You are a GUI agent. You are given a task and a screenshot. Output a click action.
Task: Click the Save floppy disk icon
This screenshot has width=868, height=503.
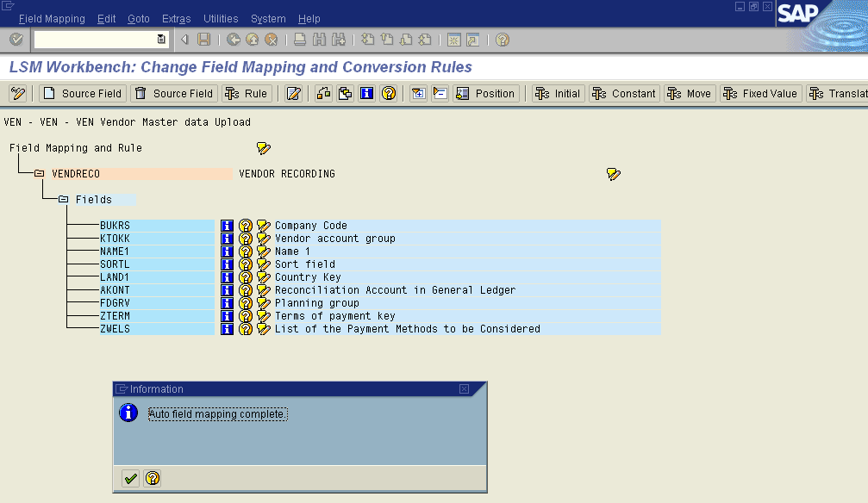coord(204,40)
